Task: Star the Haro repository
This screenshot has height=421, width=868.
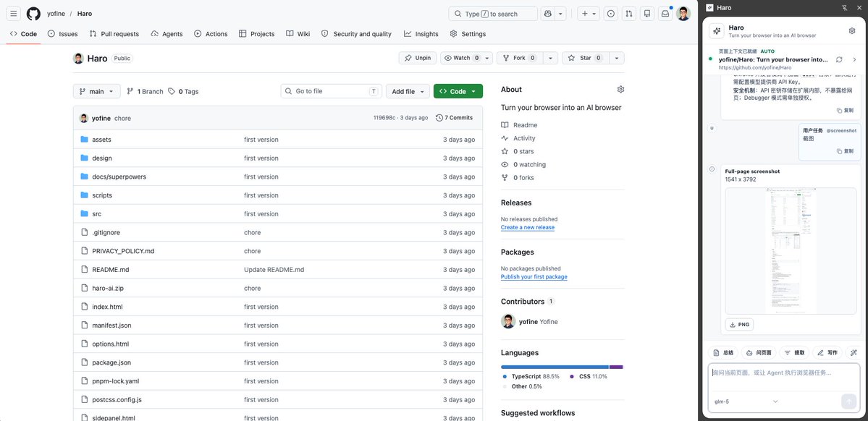Action: 586,58
